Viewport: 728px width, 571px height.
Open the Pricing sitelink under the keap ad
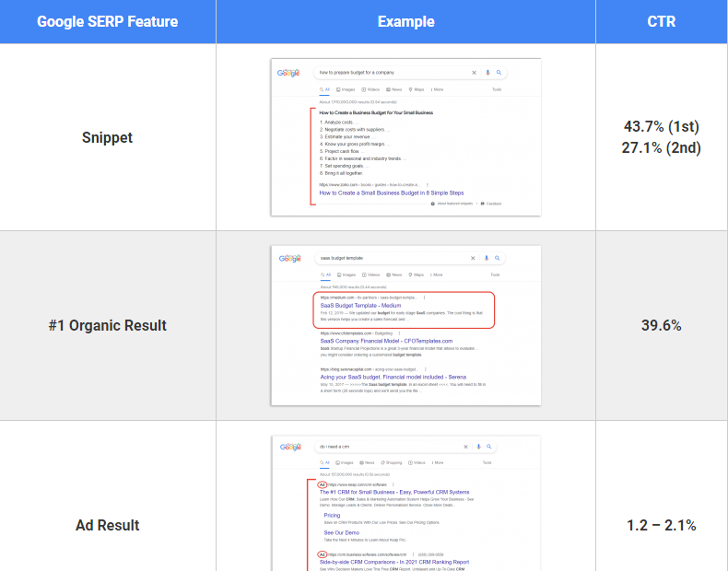pyautogui.click(x=332, y=516)
